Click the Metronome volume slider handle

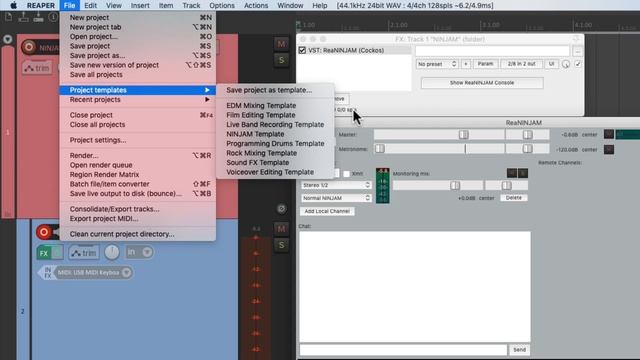(x=380, y=149)
